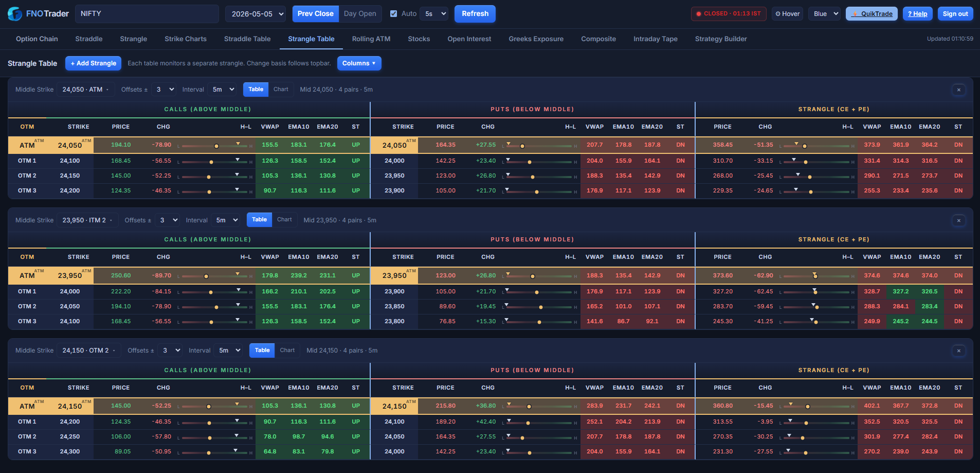Click the H-L range slider in 24,050 calls row

tap(215, 146)
